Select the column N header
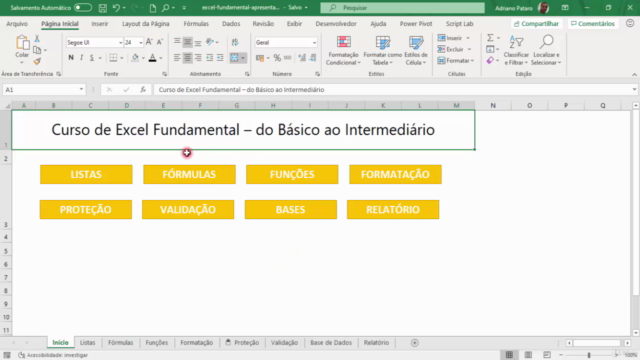Viewport: 640px width, 360px height. 493,106
